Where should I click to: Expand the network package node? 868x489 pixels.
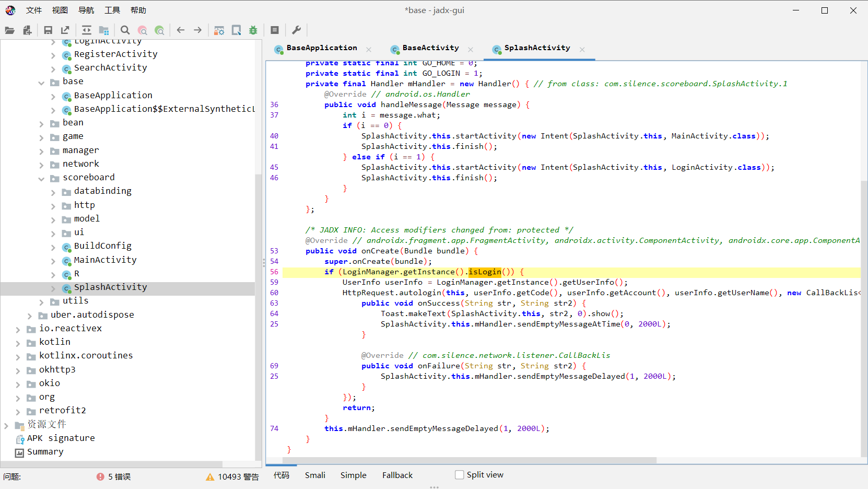point(41,165)
